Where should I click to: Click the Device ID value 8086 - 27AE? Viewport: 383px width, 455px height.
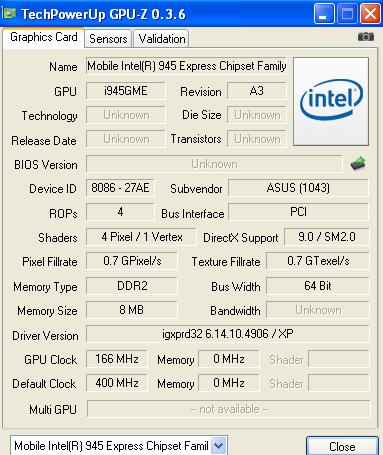tap(120, 188)
